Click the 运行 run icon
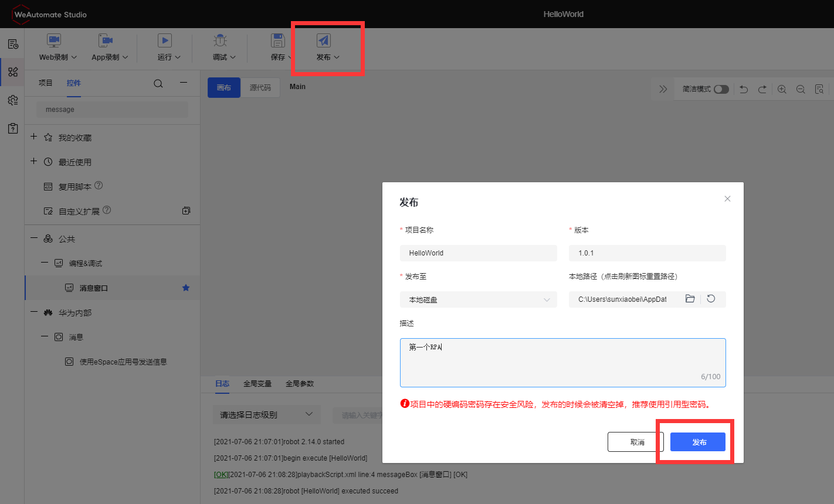Screen dimensions: 834x504 tap(165, 40)
